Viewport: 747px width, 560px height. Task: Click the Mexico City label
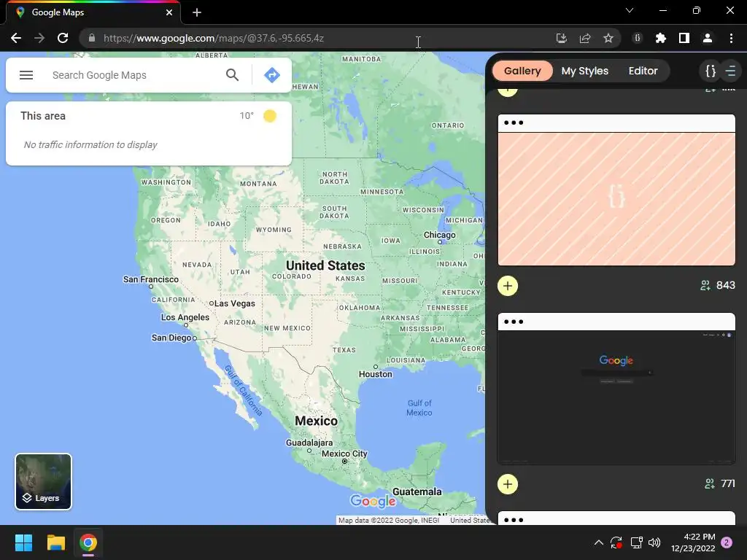[x=344, y=454]
